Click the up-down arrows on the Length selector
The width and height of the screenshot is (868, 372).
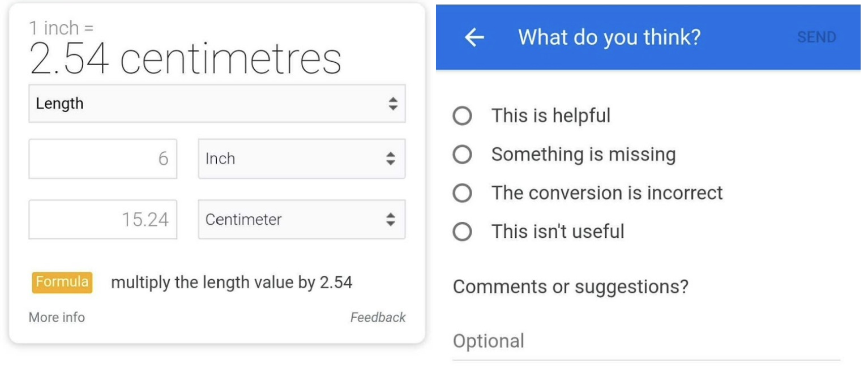point(393,104)
